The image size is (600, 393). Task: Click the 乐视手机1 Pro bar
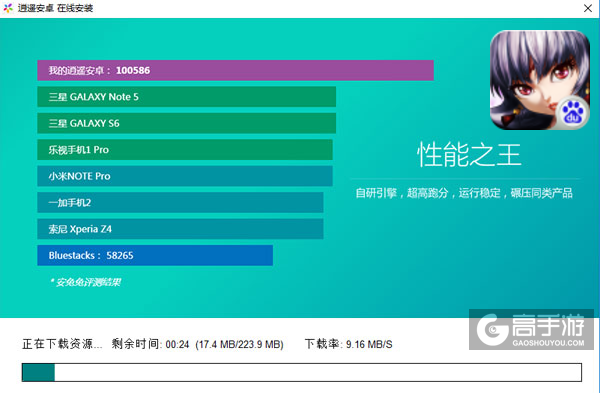pos(185,150)
